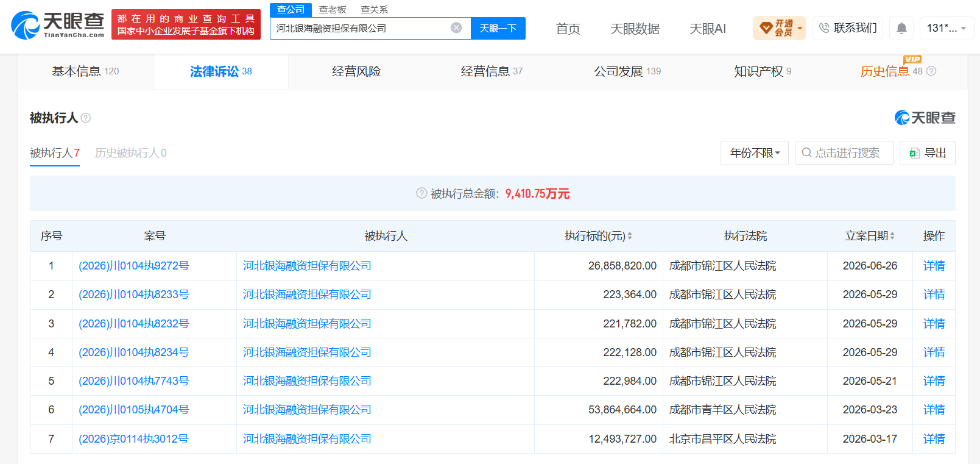Click the red 国家中小企业发展子基金 banner
This screenshot has height=464, width=980.
(x=186, y=24)
